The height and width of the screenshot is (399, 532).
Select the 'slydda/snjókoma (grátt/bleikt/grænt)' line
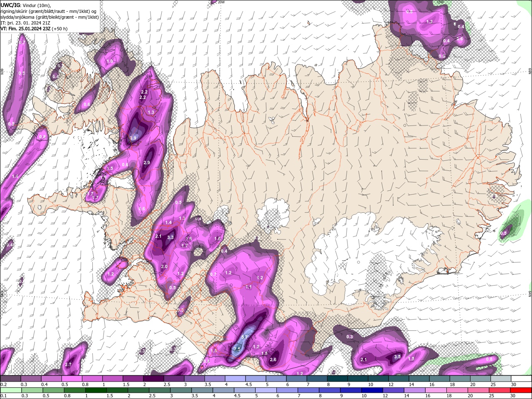(x=49, y=17)
